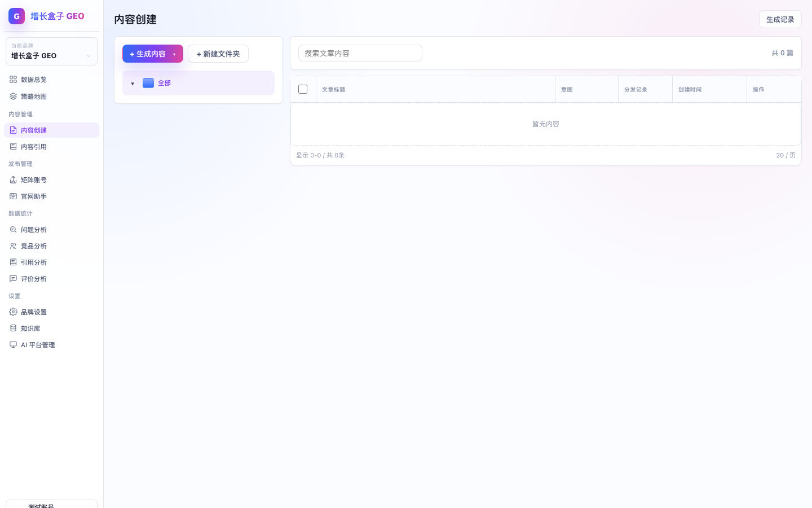Click the 策略地图 layers icon
Screen dimensions: 812x508
click(13, 97)
